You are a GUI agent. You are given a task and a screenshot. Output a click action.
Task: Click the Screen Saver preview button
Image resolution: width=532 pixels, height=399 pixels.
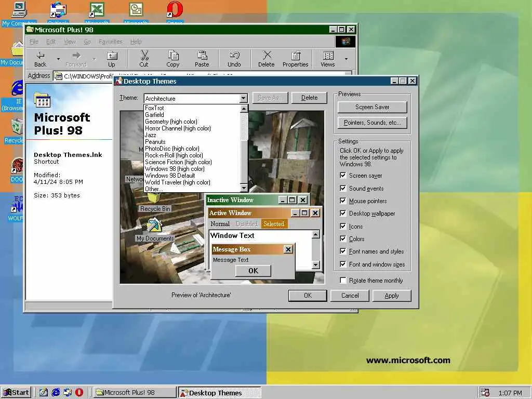click(372, 107)
